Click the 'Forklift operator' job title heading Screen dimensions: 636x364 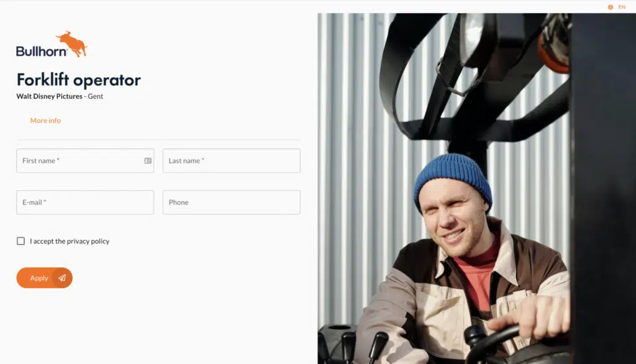[x=79, y=80]
